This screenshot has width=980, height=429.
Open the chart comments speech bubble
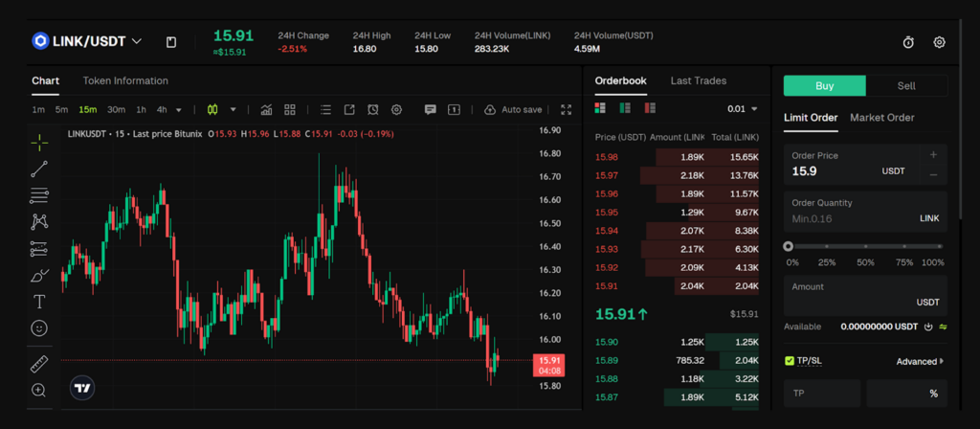(430, 109)
